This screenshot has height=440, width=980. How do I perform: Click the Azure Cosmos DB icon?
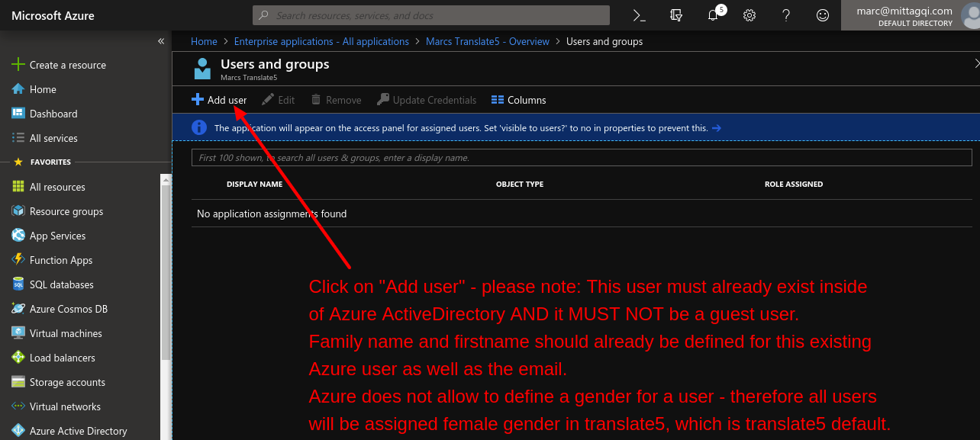(x=18, y=309)
